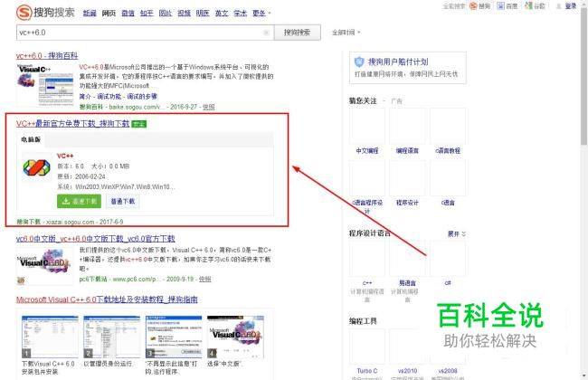Switch to the 图片 search tab
Screen dimensions: 588x380
click(165, 14)
